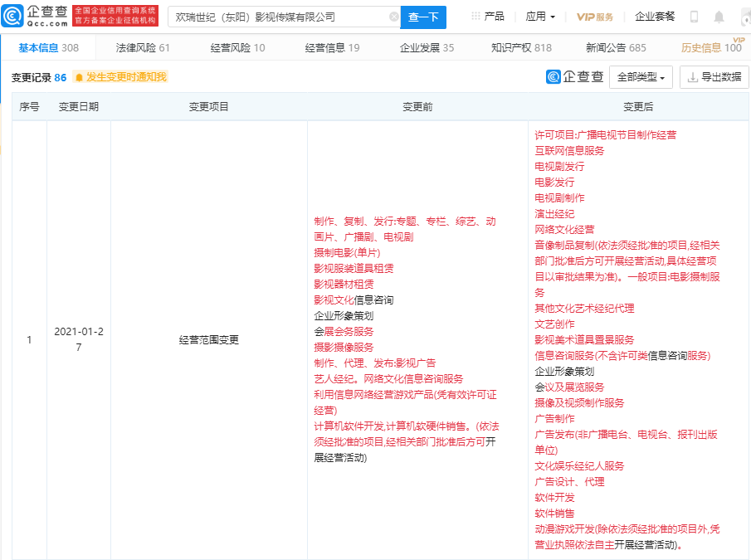This screenshot has width=751, height=560.
Task: Switch to the 法律风险 61 tab
Action: tap(143, 48)
